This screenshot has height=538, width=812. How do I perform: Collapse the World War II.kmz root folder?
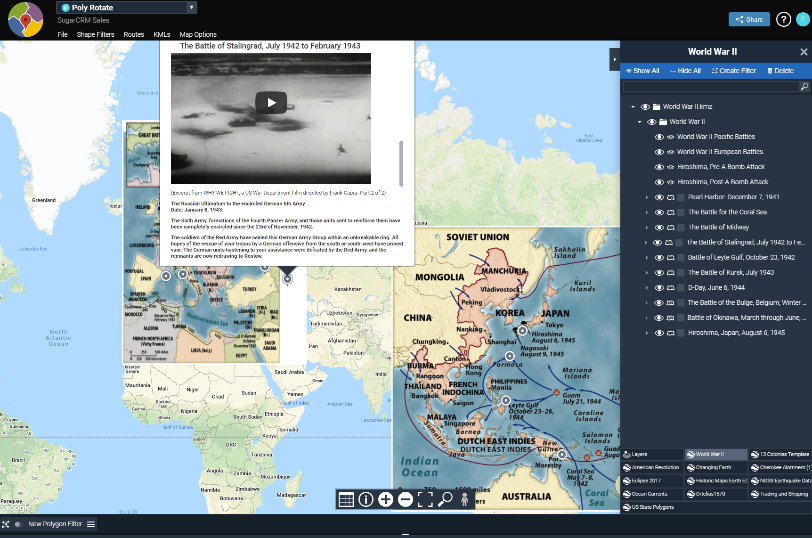[x=632, y=107]
